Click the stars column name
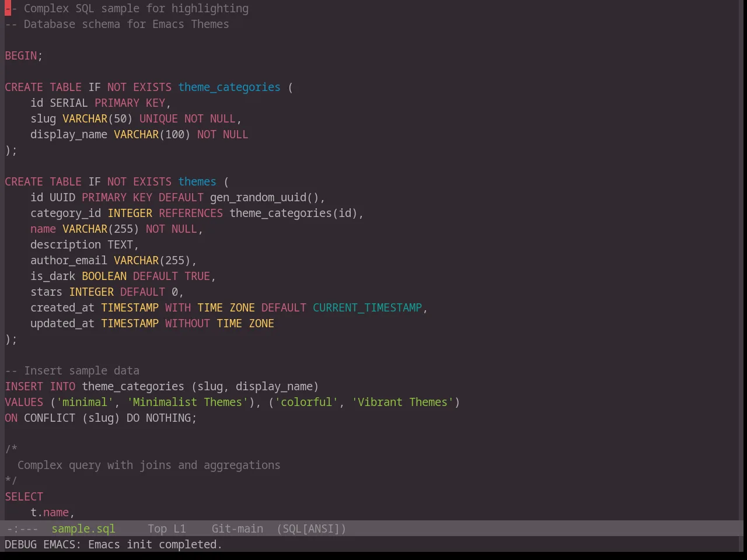 47,292
